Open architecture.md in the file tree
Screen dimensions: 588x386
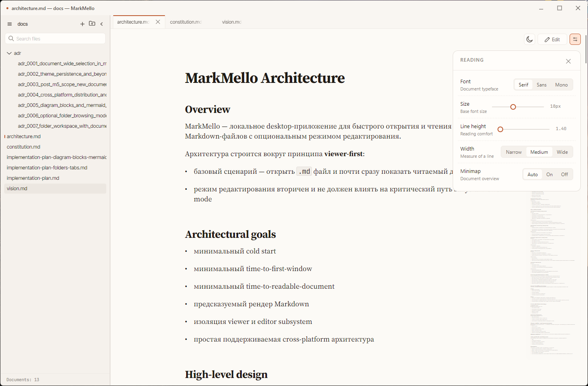click(x=55, y=137)
